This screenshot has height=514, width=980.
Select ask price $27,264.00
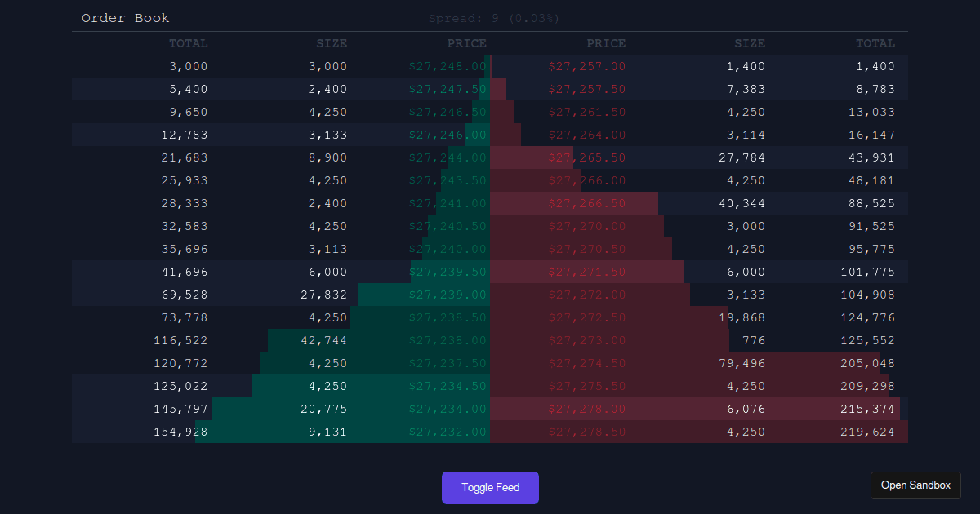[587, 135]
